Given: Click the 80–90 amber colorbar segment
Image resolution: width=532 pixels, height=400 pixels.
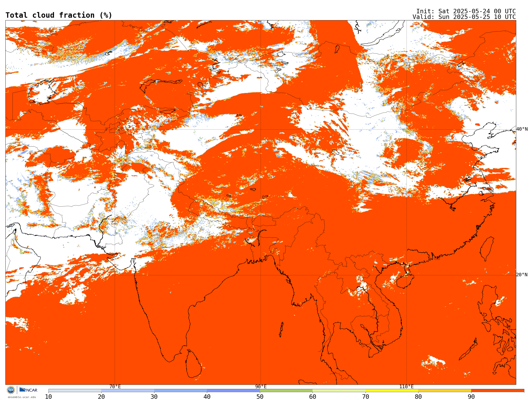Looking at the screenshot, I should click(x=445, y=391).
